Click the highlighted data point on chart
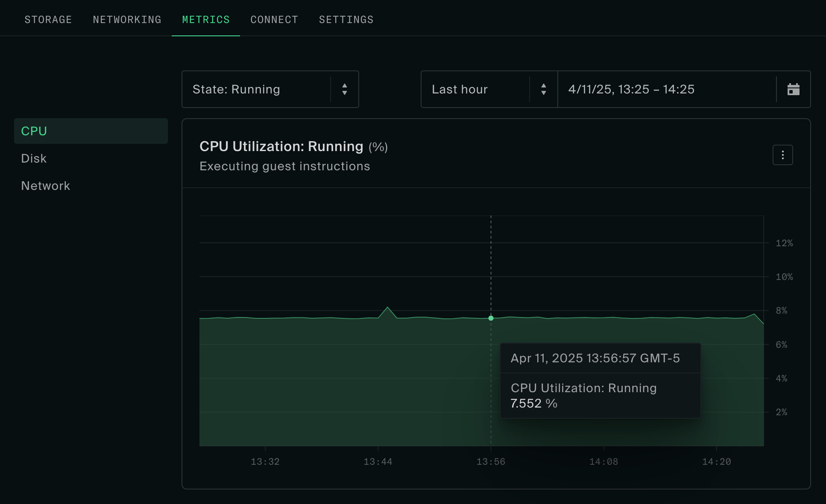Screen dimensions: 826x504 tap(491, 318)
